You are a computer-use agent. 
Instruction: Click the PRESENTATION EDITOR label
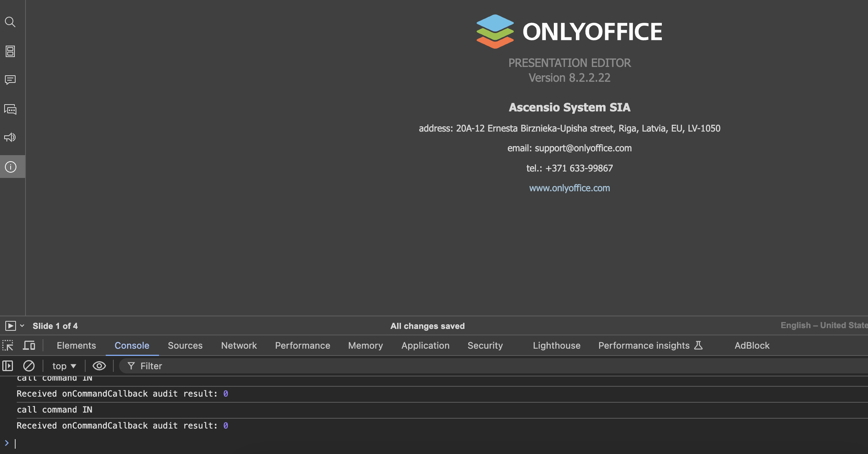point(569,63)
